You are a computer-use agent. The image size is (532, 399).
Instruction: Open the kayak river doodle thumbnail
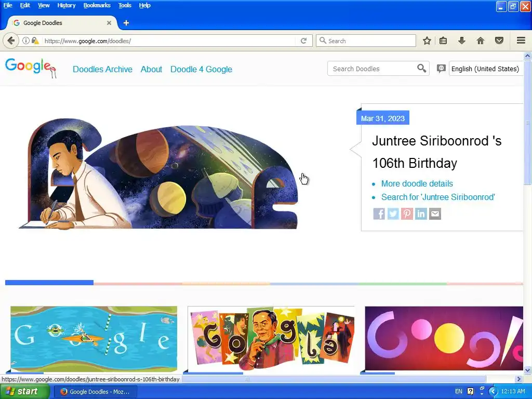pos(94,339)
